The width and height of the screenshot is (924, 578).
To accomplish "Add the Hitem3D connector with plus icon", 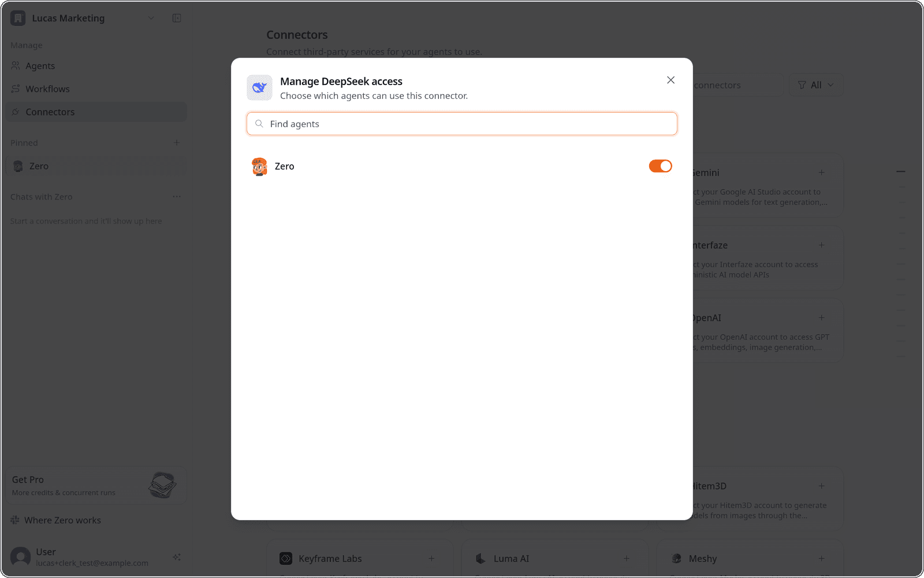I will 821,486.
